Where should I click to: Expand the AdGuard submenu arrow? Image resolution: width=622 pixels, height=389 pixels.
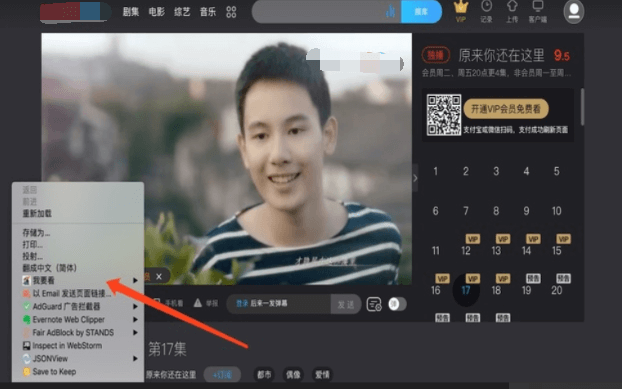(135, 307)
